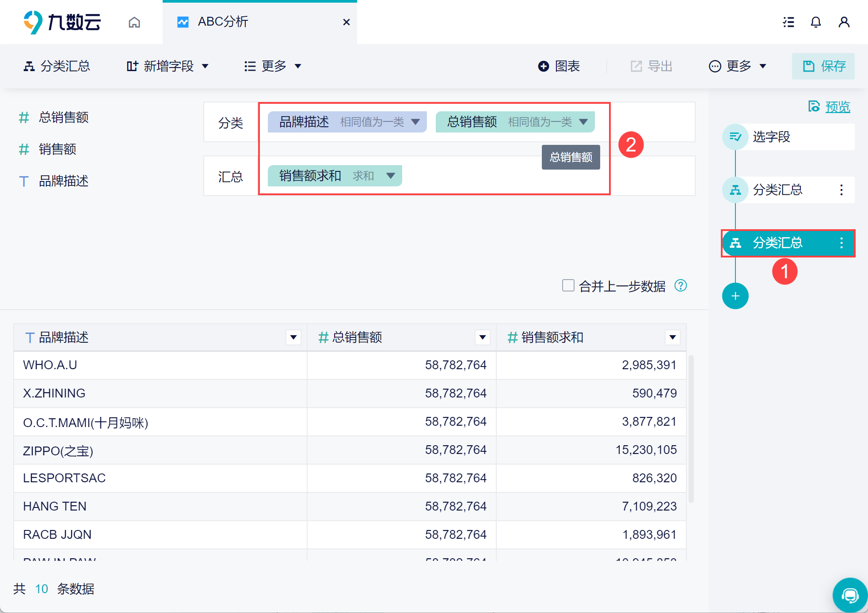
Task: Open the task list icon in header
Action: (788, 22)
